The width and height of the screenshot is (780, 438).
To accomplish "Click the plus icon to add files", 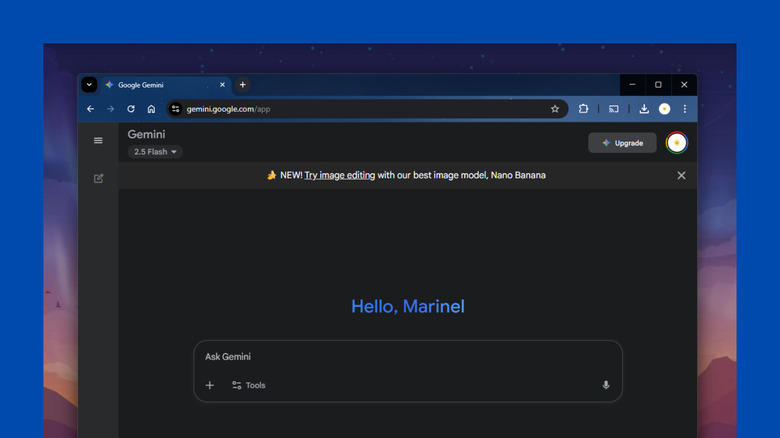I will tap(210, 385).
